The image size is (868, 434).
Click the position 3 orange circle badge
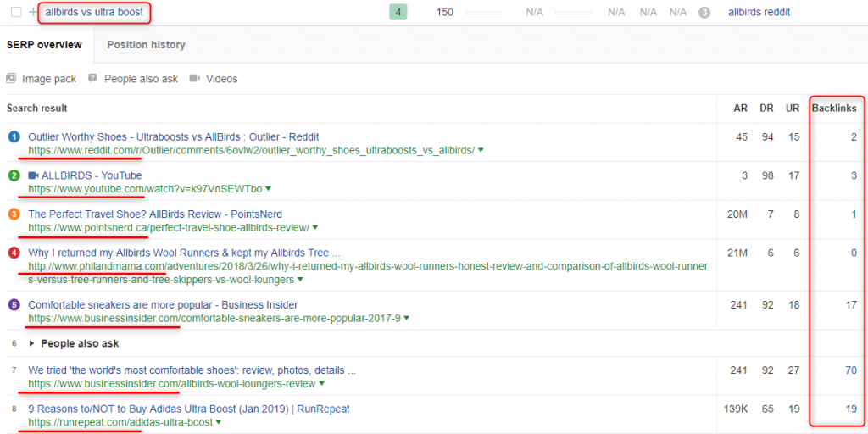pos(14,214)
